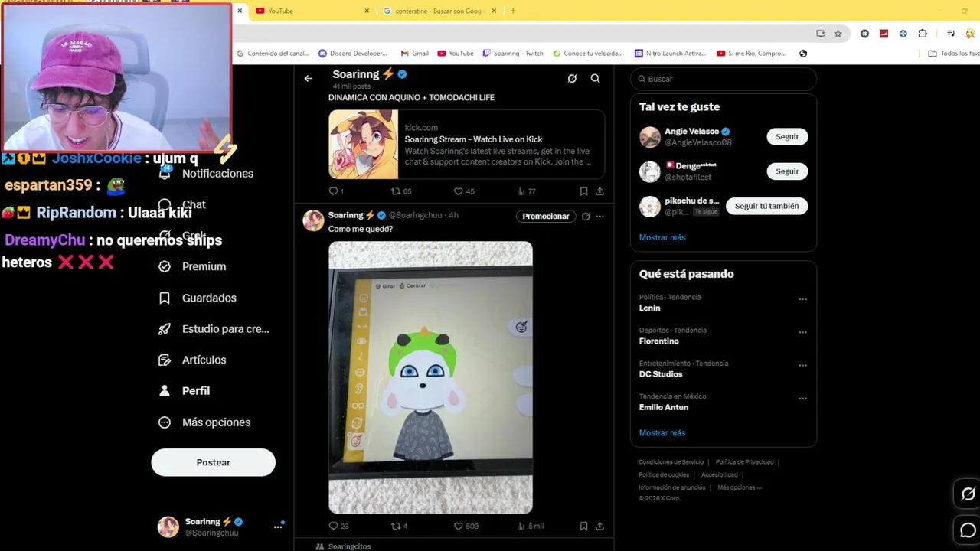The width and height of the screenshot is (980, 551).
Task: Open the Chrome extensions puzzle icon
Action: (923, 34)
